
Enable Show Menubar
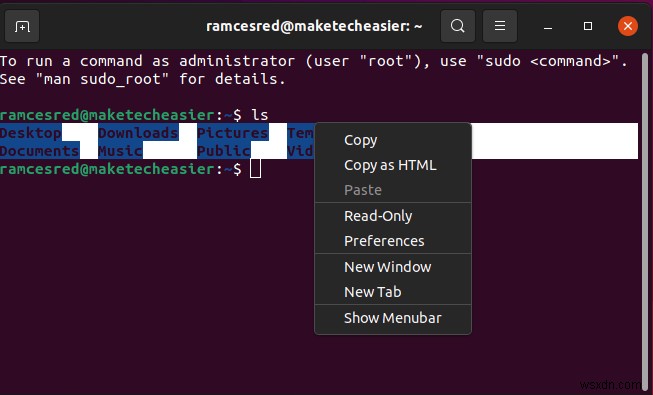click(393, 318)
